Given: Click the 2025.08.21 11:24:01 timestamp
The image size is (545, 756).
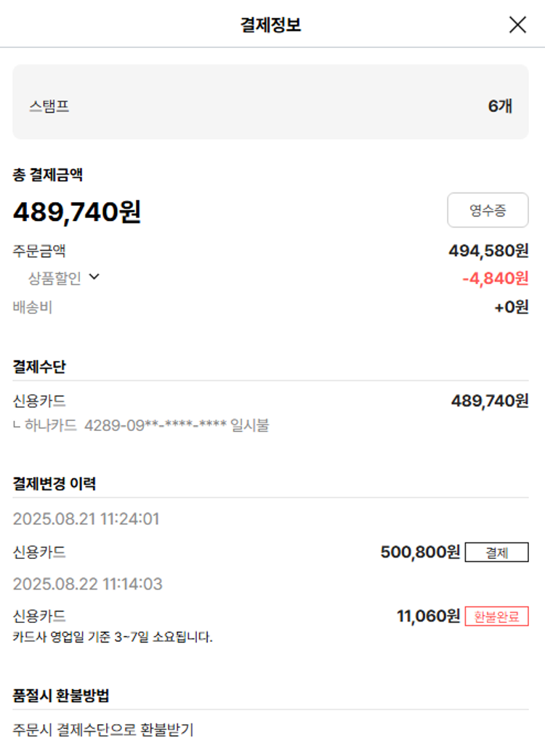Looking at the screenshot, I should tap(86, 519).
